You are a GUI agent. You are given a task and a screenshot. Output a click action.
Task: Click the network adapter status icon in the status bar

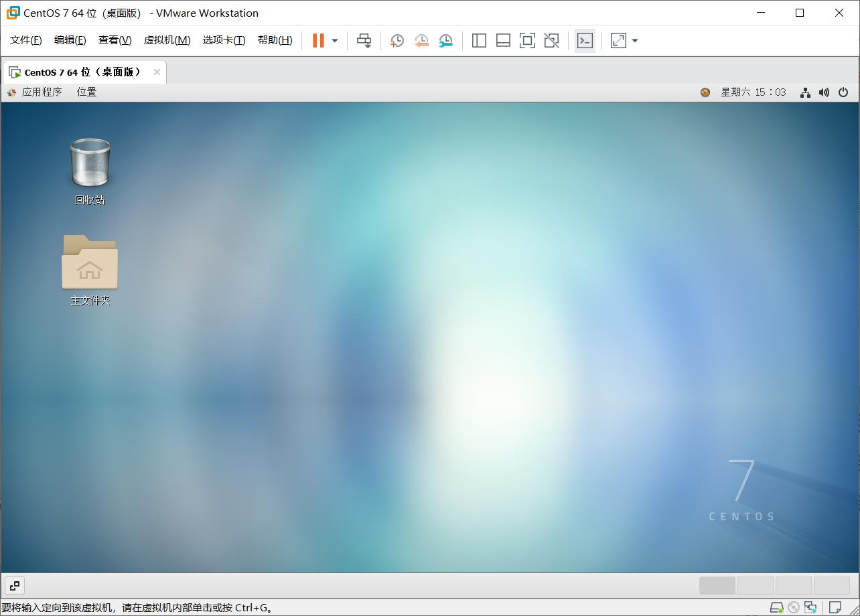click(810, 608)
